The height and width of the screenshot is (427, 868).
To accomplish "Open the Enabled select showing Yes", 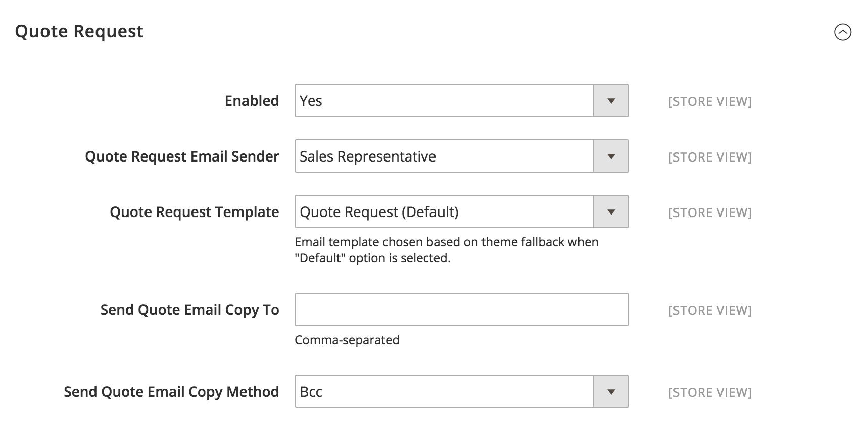I will (444, 101).
